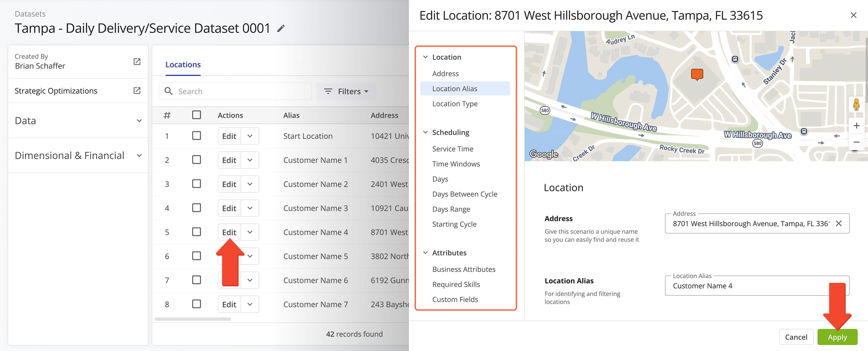This screenshot has height=351, width=868.
Task: Select the header select-all checkbox
Action: tap(197, 115)
